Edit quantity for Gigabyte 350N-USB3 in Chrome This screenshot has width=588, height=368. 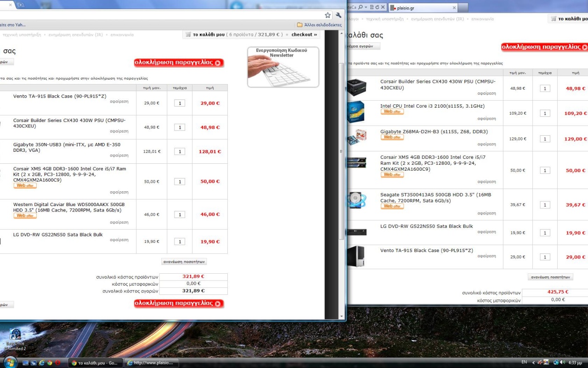click(x=180, y=151)
